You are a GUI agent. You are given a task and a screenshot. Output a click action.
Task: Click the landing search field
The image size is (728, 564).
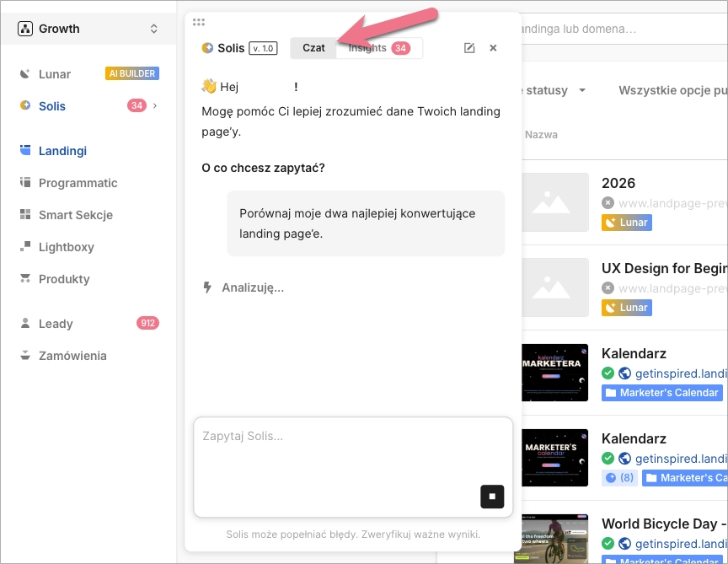point(624,30)
